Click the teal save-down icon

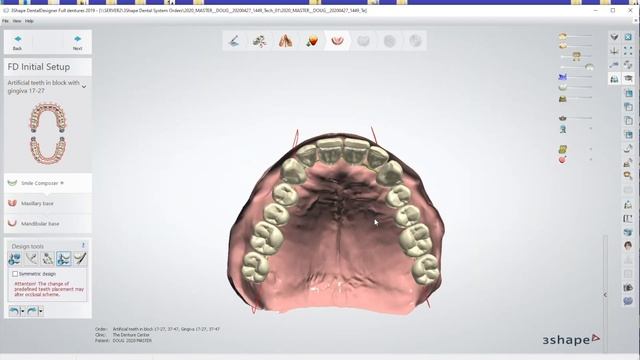[x=628, y=135]
